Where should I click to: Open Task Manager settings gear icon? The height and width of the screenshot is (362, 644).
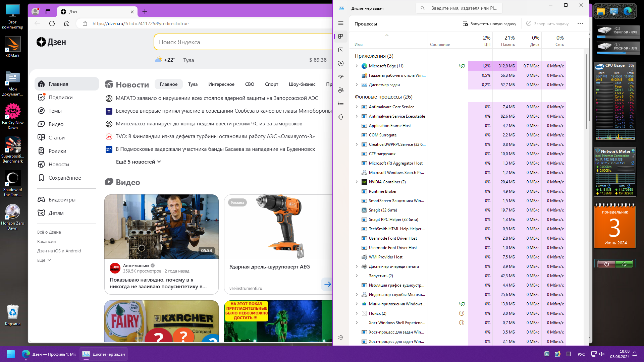[341, 338]
